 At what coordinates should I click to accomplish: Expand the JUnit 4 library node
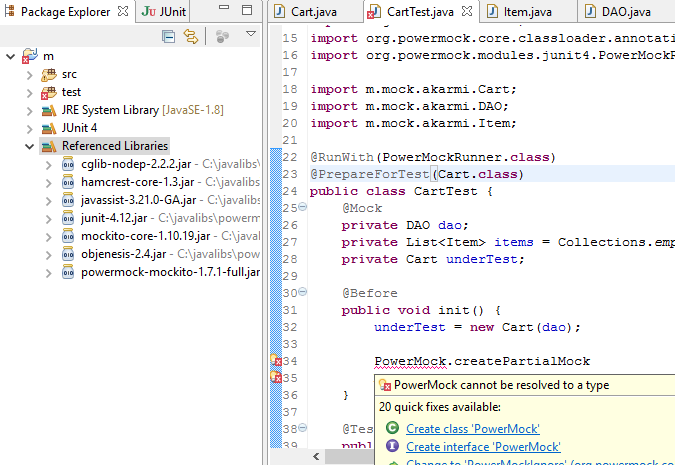tap(29, 129)
